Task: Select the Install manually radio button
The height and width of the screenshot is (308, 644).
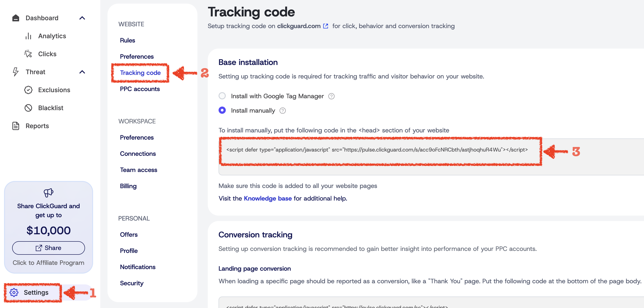Action: 222,111
